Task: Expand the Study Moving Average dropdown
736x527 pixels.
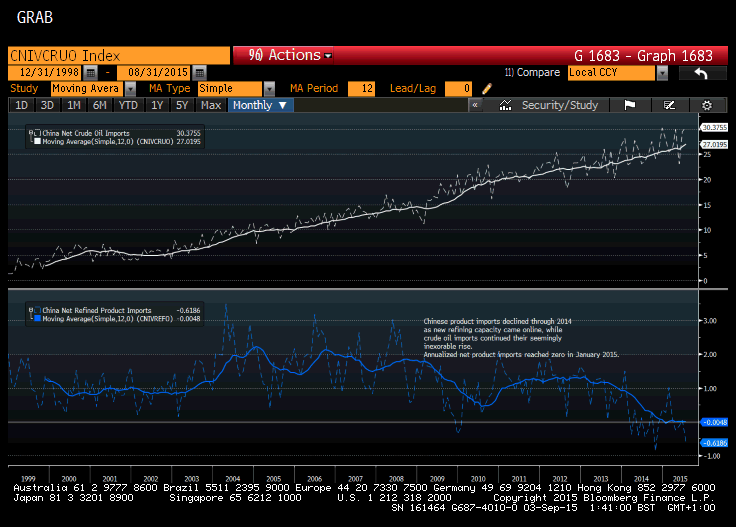Action: click(x=130, y=89)
